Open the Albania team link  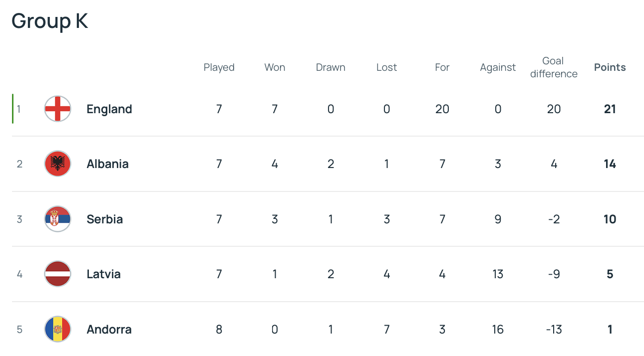tap(107, 164)
